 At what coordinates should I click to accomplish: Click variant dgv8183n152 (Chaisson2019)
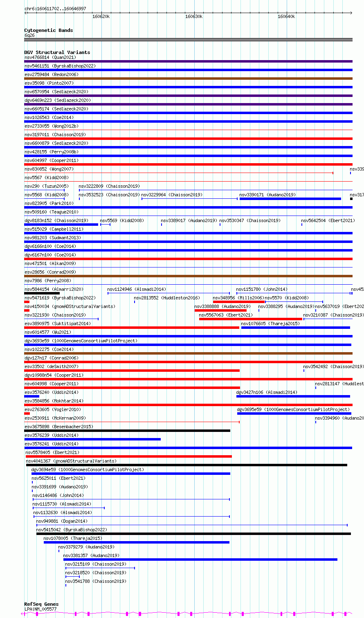click(56, 220)
